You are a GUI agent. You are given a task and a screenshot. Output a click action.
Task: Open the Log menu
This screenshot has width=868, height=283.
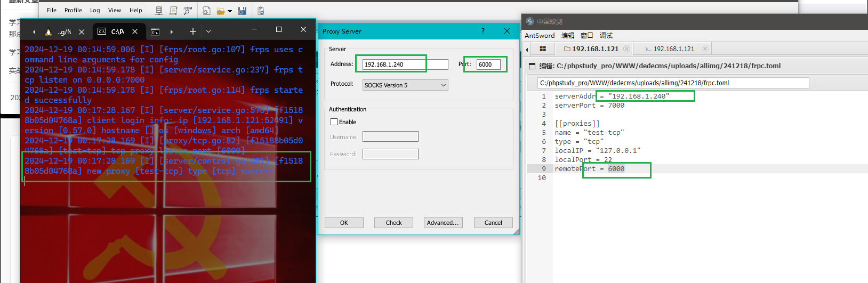(x=95, y=10)
